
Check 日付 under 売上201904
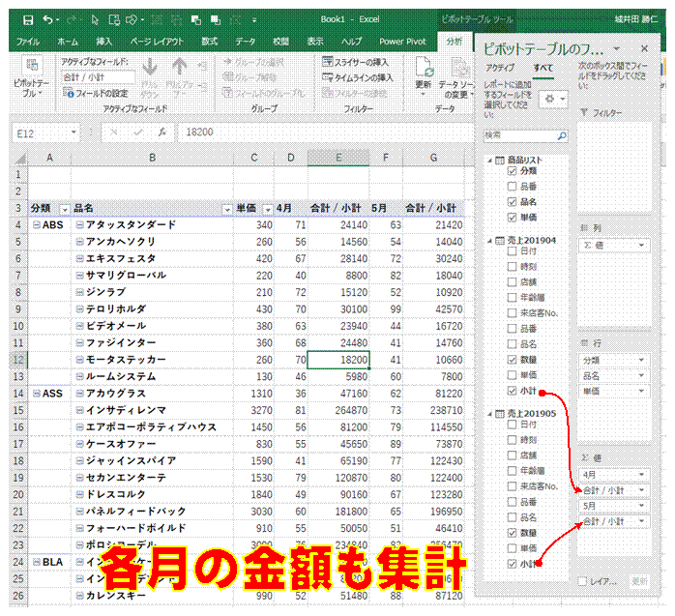pos(512,251)
